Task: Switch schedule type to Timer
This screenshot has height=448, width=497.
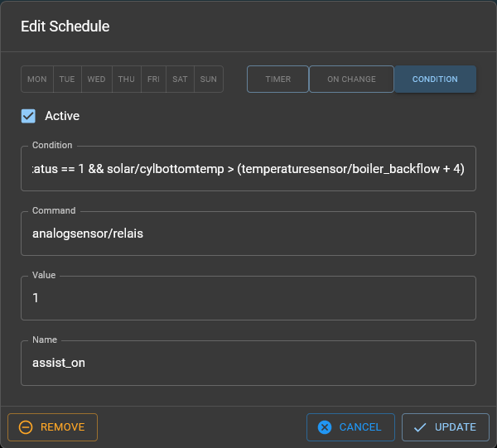Action: click(277, 79)
